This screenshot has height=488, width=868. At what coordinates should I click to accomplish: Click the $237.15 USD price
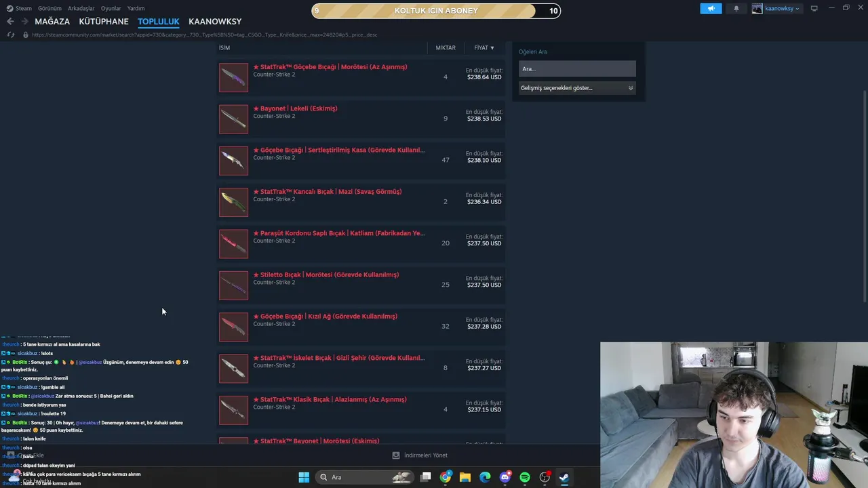click(x=484, y=409)
